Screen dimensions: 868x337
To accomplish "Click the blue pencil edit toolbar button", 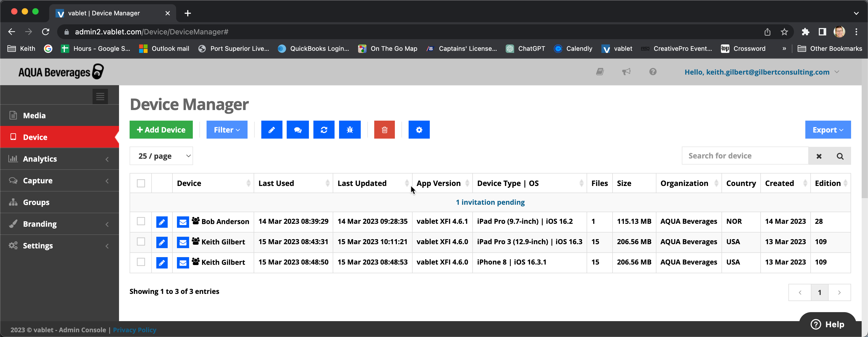I will click(x=272, y=130).
